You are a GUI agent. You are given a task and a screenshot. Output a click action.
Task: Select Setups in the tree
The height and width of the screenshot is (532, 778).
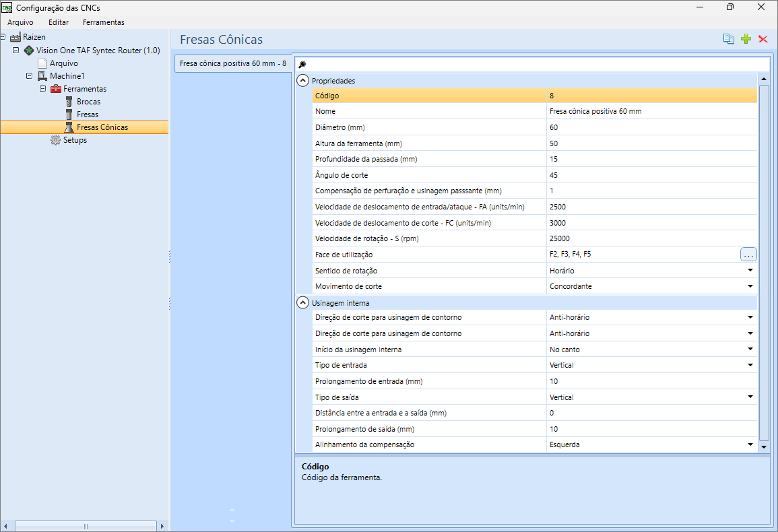point(75,141)
